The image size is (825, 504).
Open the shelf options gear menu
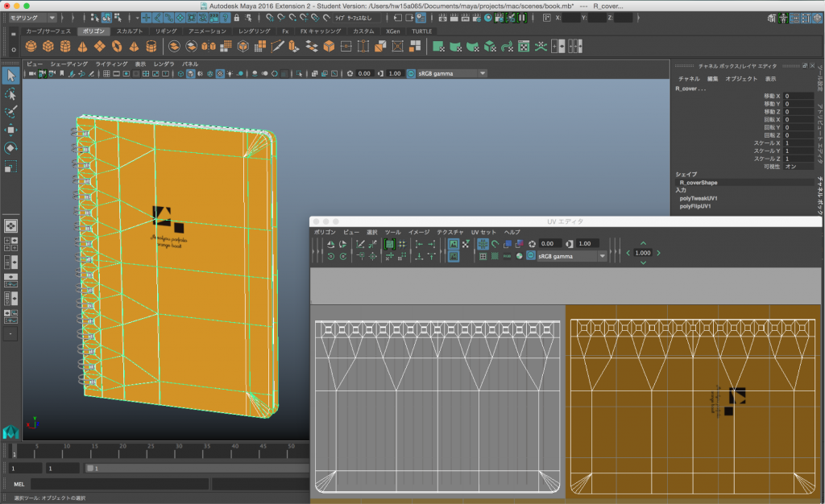14,50
